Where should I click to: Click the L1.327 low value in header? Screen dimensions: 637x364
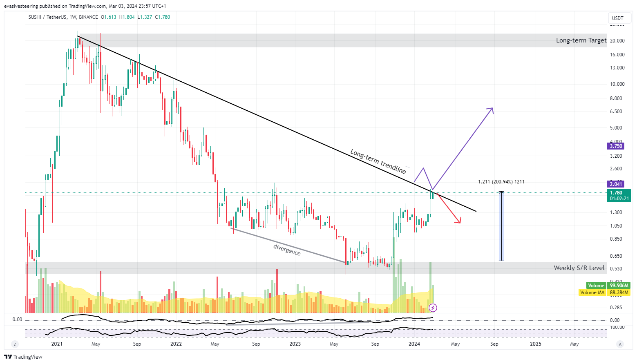click(145, 17)
